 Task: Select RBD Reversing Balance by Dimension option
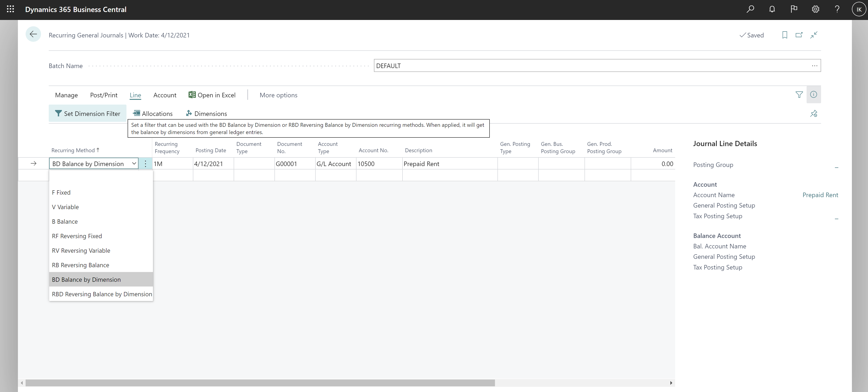pos(101,293)
